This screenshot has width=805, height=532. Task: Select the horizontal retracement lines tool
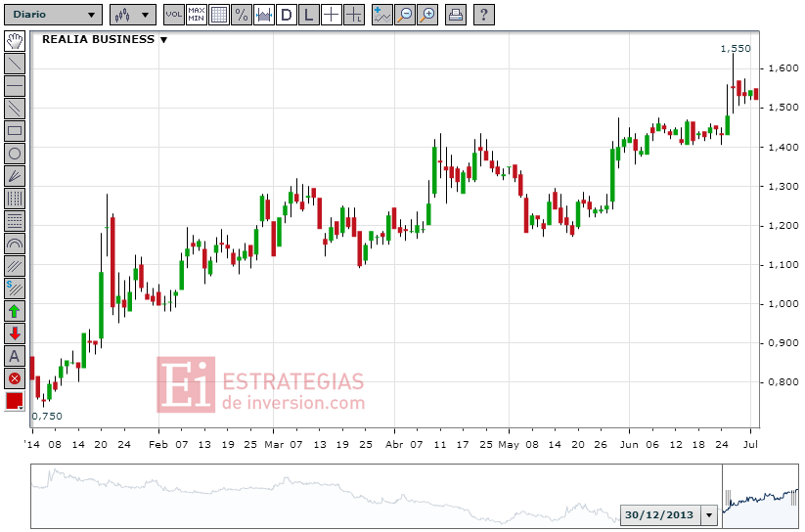pyautogui.click(x=15, y=221)
